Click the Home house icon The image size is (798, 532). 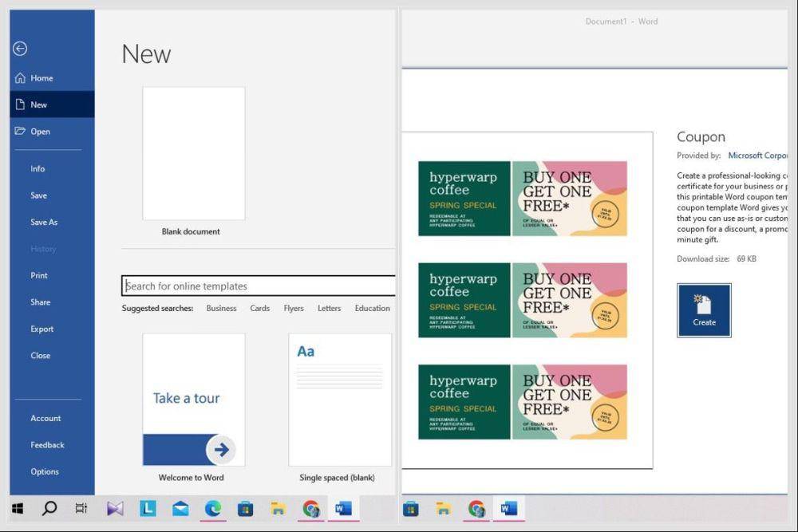click(x=20, y=78)
